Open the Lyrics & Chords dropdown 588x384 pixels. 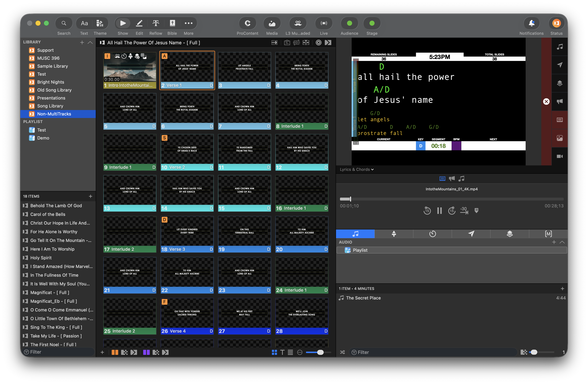click(356, 169)
